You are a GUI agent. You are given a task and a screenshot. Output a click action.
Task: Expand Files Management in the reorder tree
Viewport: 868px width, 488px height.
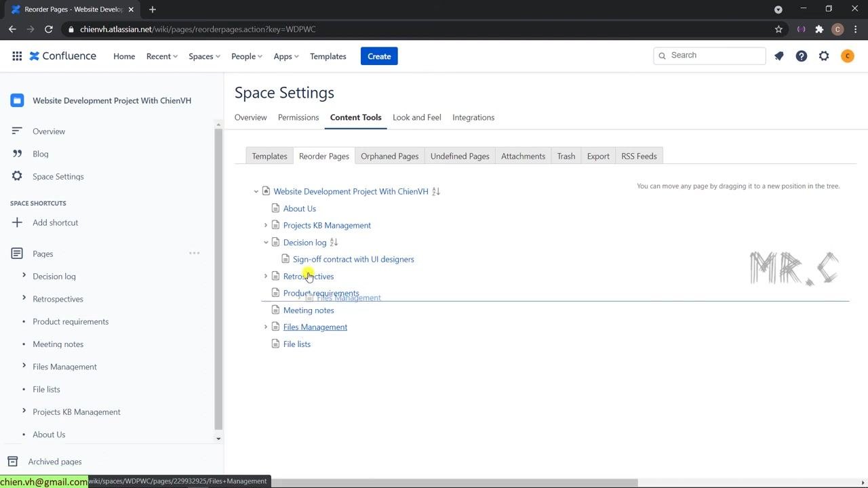(266, 327)
